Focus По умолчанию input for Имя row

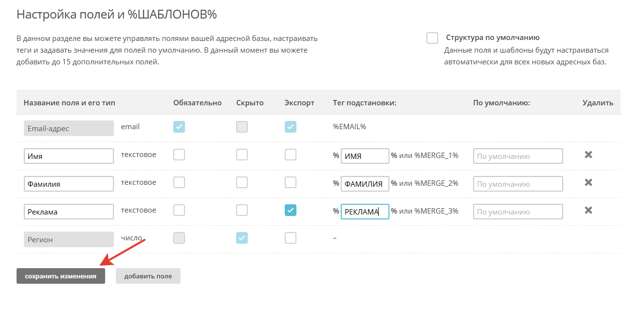click(x=517, y=156)
